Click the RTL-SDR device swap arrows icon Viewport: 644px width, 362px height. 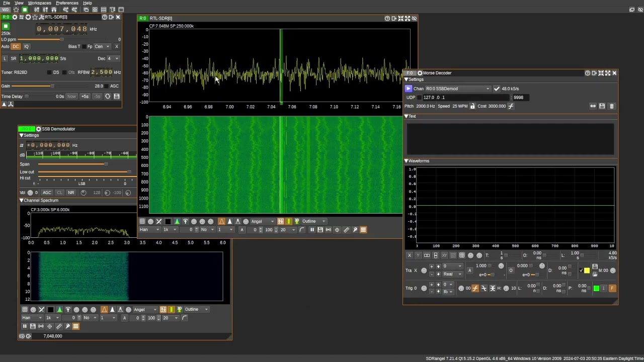pos(21,17)
